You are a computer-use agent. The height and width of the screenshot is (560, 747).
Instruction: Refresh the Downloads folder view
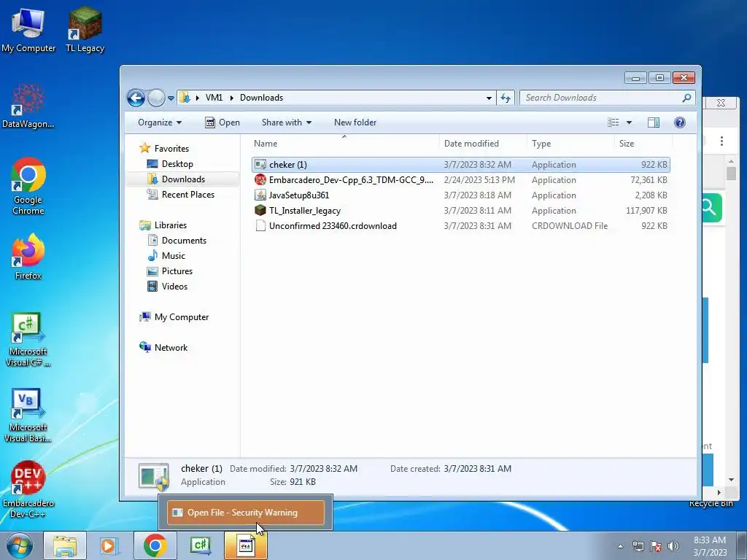(506, 98)
